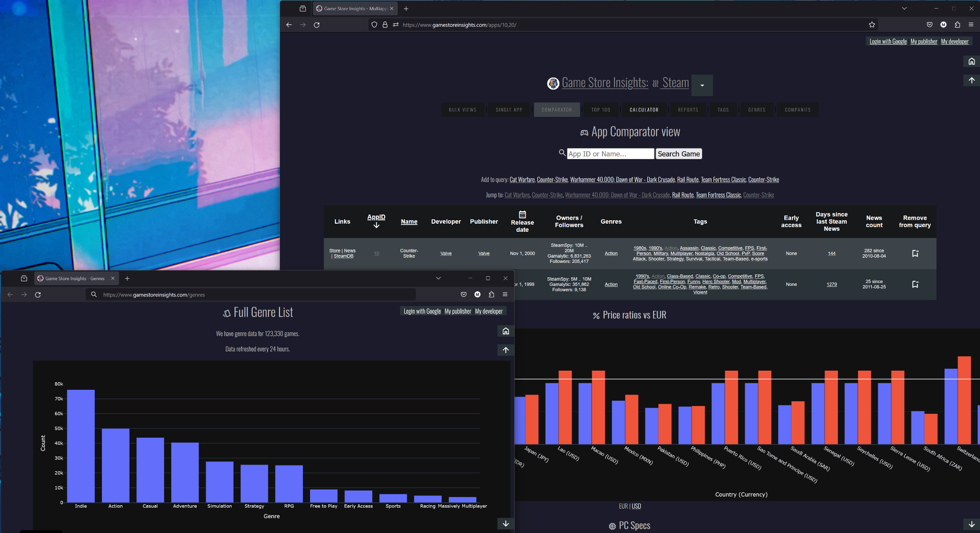
Task: Click Login with Google in the comparator window
Action: pos(888,41)
